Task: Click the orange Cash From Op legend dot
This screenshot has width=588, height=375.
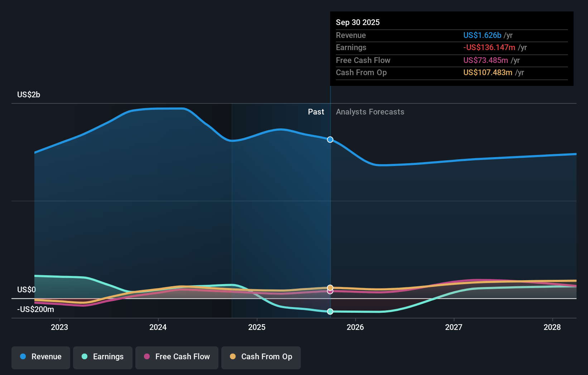Action: pyautogui.click(x=233, y=356)
